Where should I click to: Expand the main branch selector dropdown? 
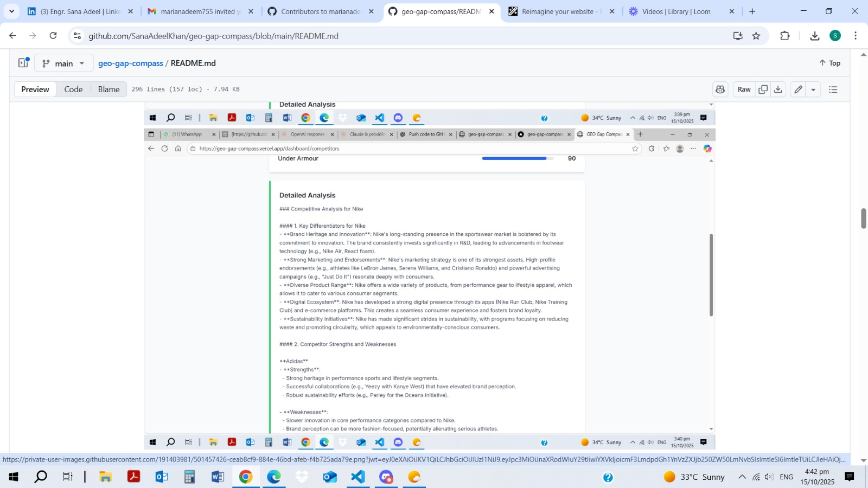pos(64,63)
